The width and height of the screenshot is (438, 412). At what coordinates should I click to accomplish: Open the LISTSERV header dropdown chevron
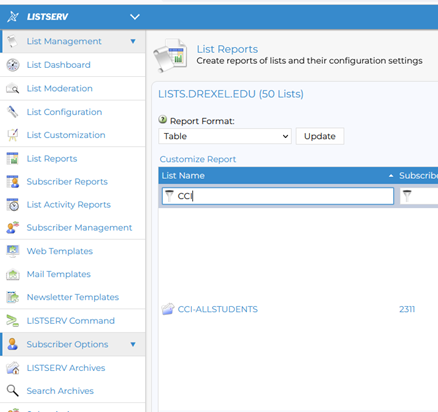coord(135,17)
